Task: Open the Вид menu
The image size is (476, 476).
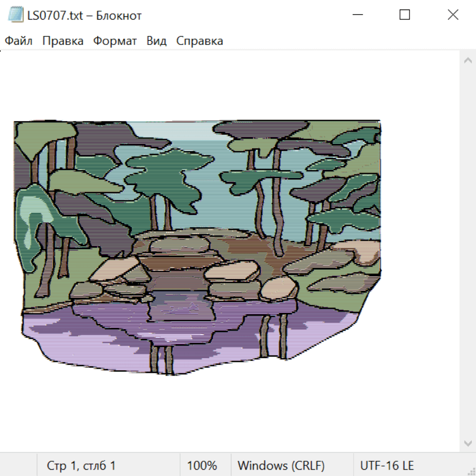Action: pyautogui.click(x=157, y=41)
